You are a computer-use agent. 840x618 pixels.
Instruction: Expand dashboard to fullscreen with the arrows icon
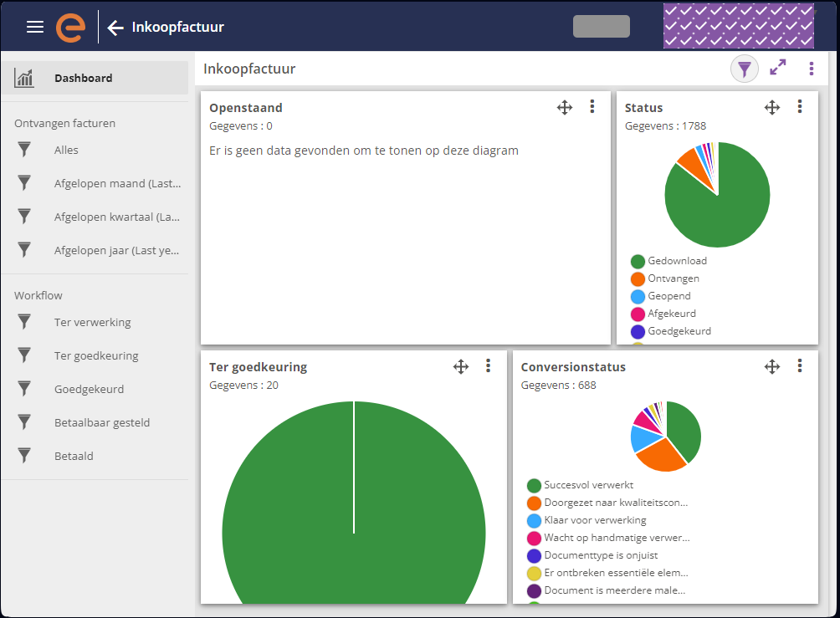pyautogui.click(x=777, y=68)
